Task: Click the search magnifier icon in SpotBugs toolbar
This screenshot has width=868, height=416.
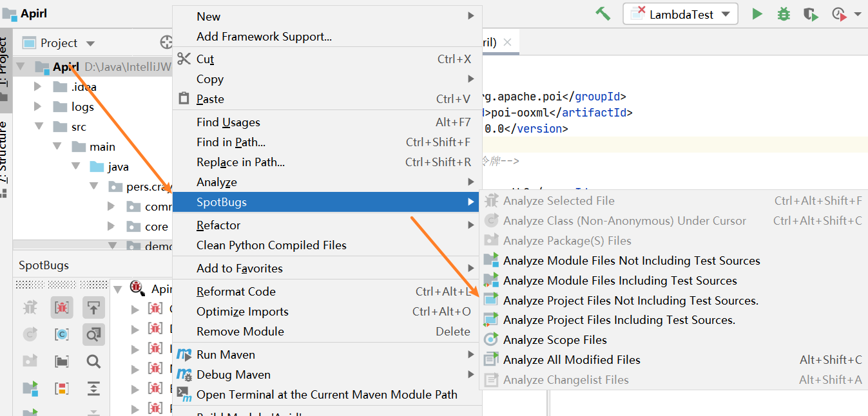Action: coord(93,361)
